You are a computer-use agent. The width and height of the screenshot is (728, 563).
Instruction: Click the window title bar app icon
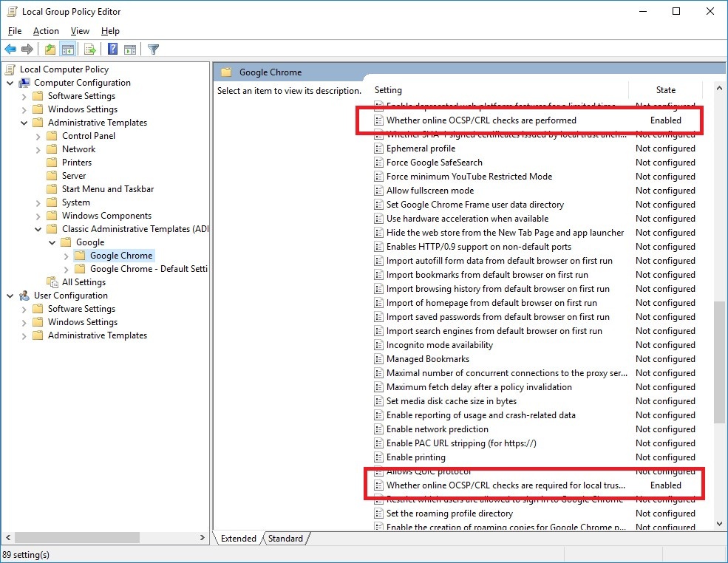coord(12,12)
